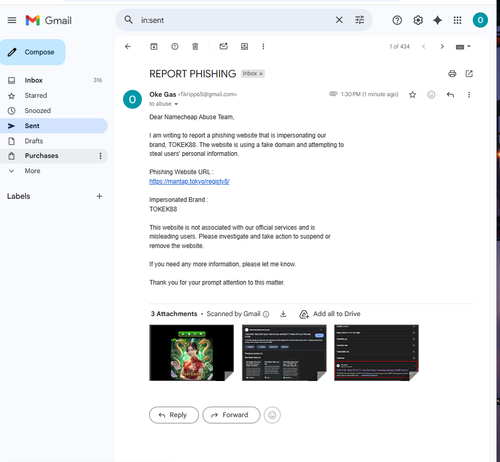Click the Forward button
The width and height of the screenshot is (500, 462).
pos(231,415)
